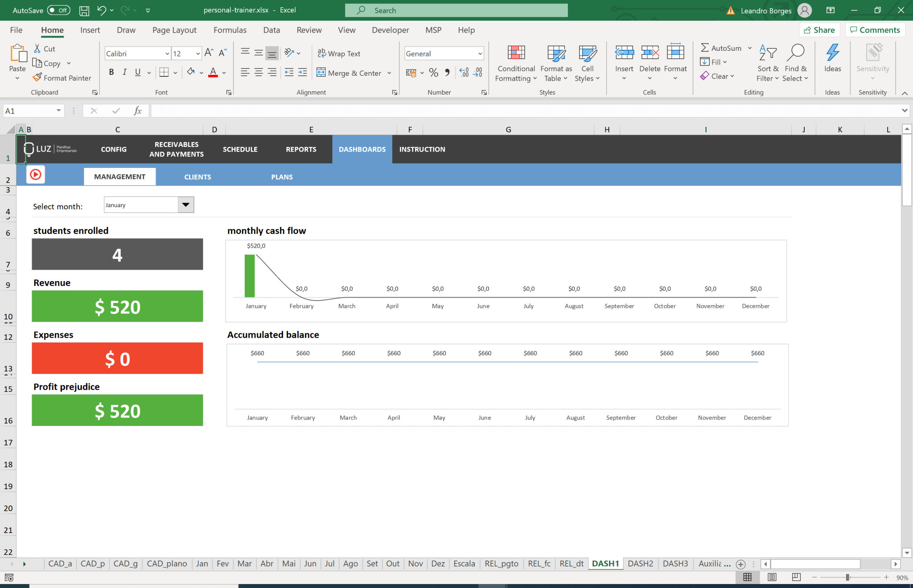Toggle the AutoSave switch off

(x=59, y=9)
